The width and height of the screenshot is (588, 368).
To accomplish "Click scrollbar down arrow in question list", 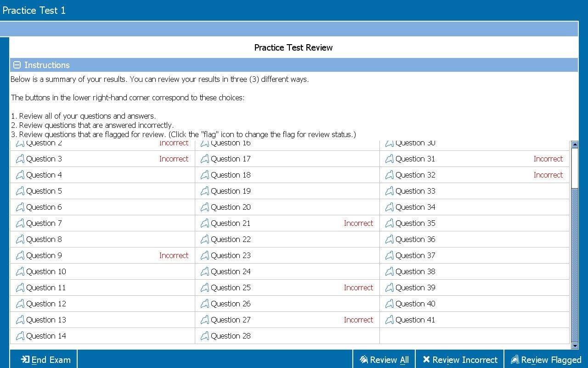I will coord(574,345).
